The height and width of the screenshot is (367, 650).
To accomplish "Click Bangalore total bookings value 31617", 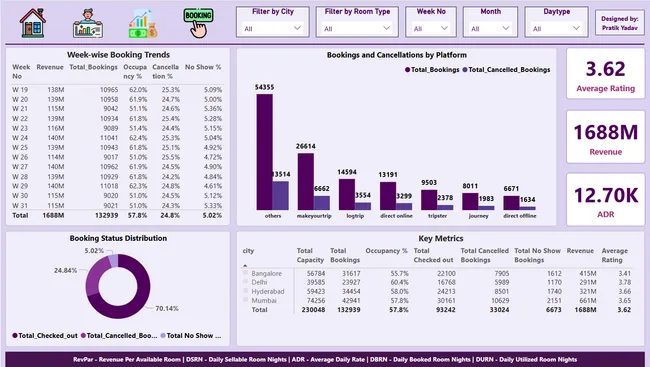I will (x=351, y=273).
